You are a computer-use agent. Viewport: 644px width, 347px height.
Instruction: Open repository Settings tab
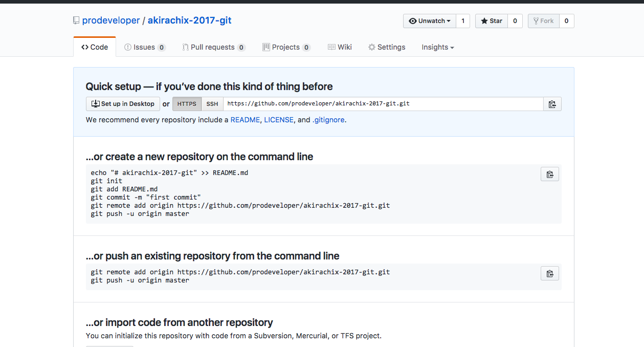(387, 47)
